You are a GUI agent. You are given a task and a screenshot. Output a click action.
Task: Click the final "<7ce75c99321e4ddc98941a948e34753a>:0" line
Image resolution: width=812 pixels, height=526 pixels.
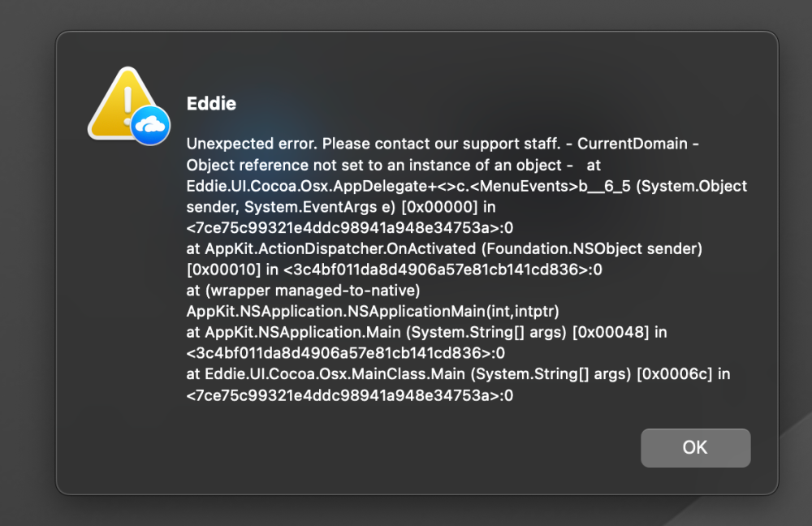(x=350, y=395)
